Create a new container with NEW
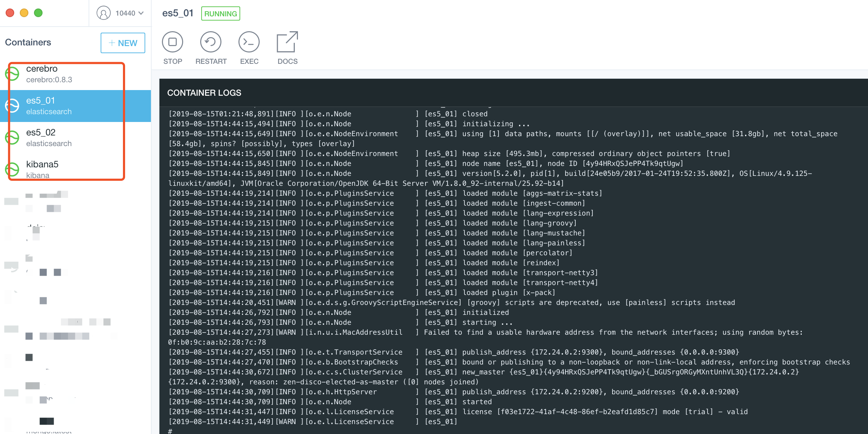 [x=123, y=43]
